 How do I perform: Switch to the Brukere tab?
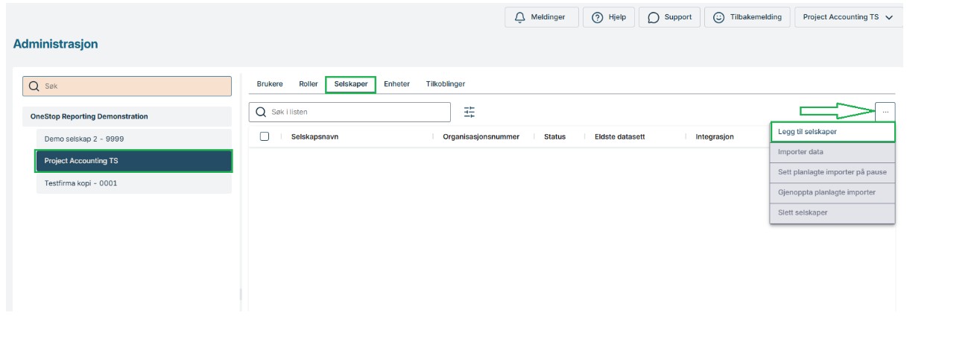tap(270, 84)
